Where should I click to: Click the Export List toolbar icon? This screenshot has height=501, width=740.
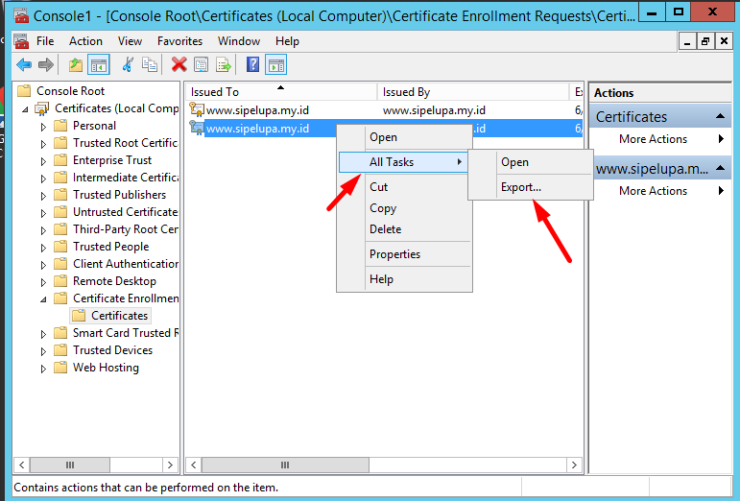click(x=224, y=65)
